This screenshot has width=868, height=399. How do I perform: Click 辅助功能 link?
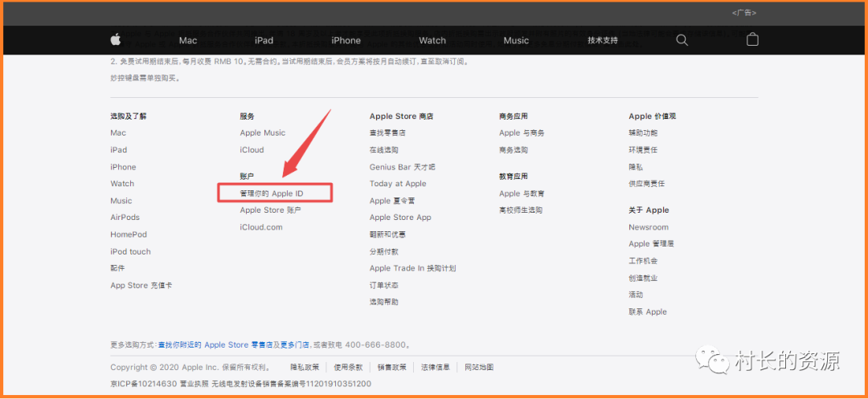[x=643, y=132]
